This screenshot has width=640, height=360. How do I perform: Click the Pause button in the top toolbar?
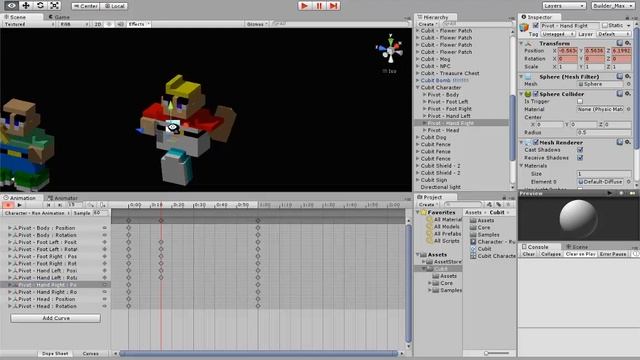click(x=319, y=6)
